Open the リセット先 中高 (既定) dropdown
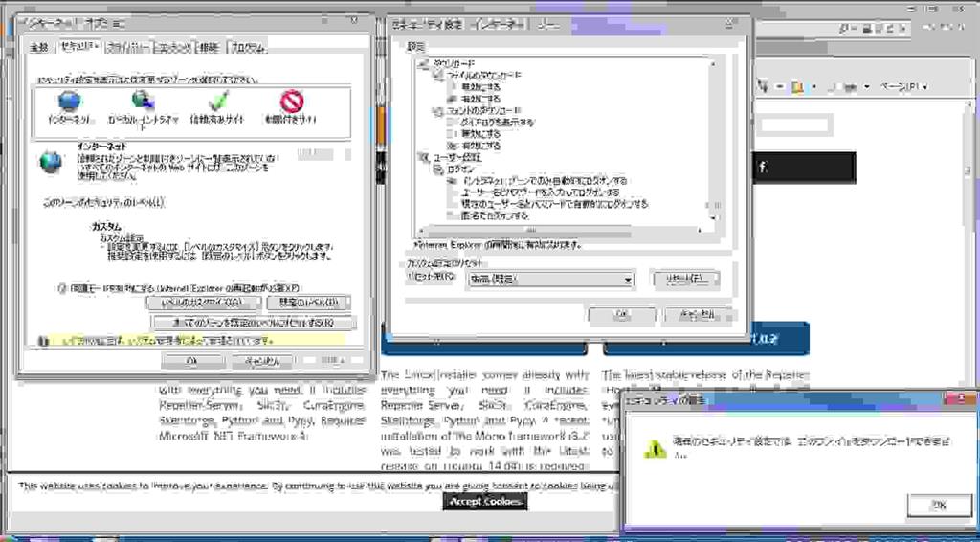 [550, 280]
